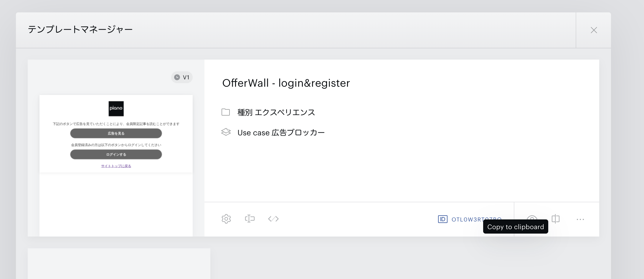Click the clock icon in V1 badge
The image size is (644, 279).
point(177,77)
